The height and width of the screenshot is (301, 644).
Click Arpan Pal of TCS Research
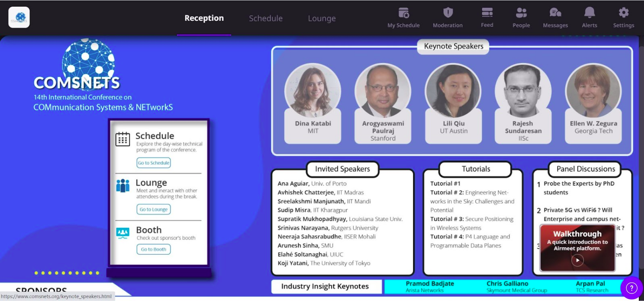pos(592,287)
